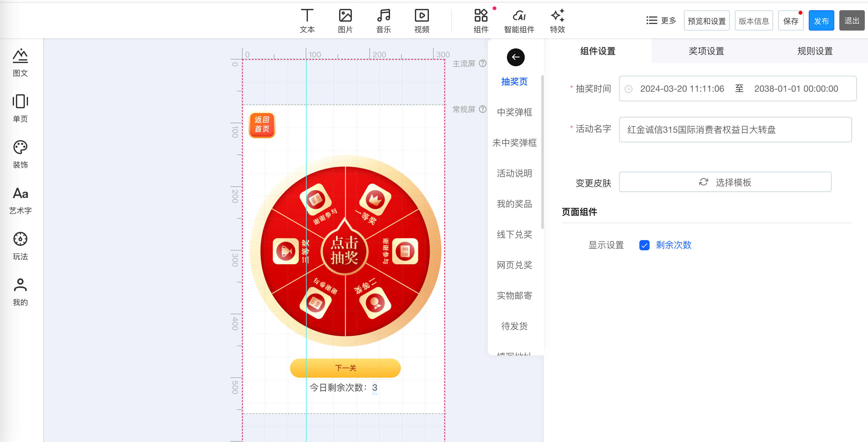This screenshot has width=868, height=442.
Task: Click the clock icon in 抽奖时间 field
Action: [x=629, y=89]
